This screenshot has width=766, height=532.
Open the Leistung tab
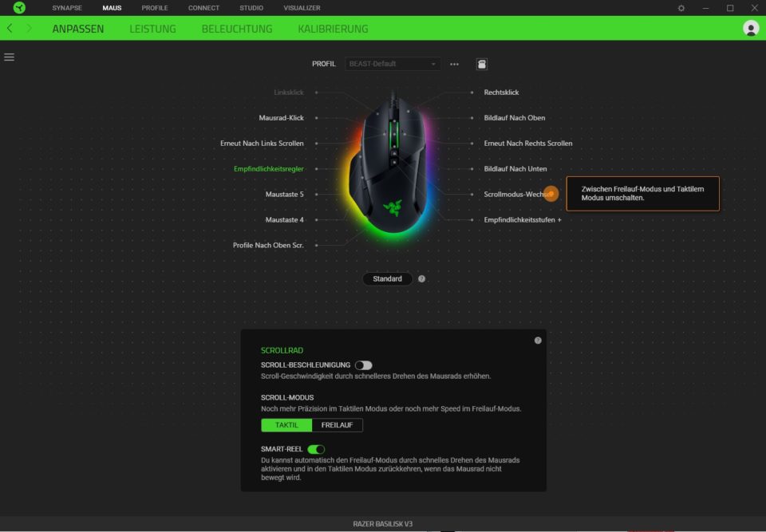tap(152, 29)
